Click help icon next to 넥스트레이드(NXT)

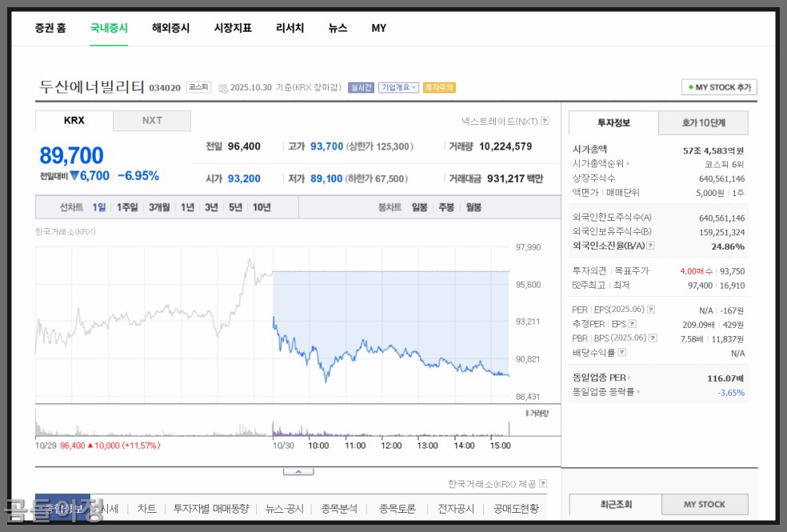545,121
